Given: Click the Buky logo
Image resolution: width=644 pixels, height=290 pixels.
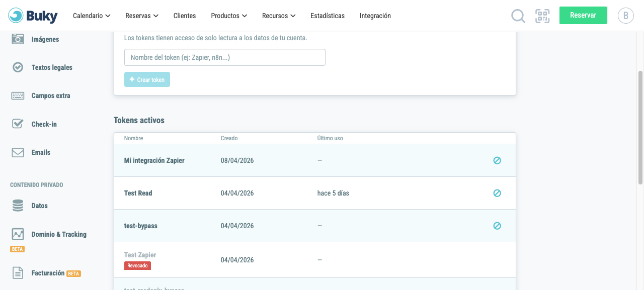Looking at the screenshot, I should coord(33,16).
